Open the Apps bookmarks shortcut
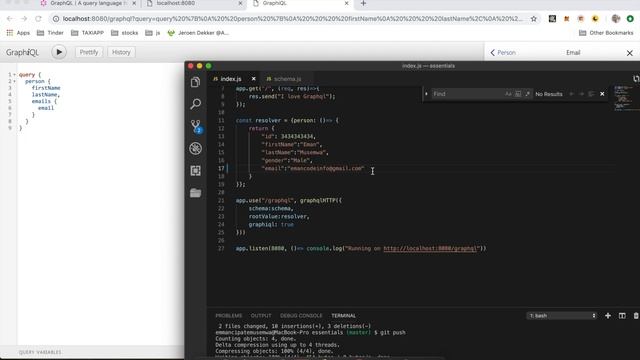Image resolution: width=640 pixels, height=360 pixels. 18,33
